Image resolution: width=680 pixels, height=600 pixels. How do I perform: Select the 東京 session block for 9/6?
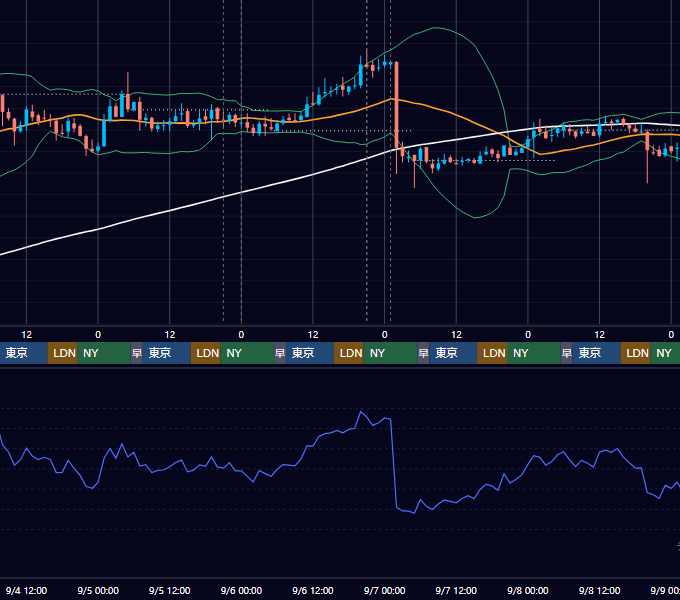[310, 353]
